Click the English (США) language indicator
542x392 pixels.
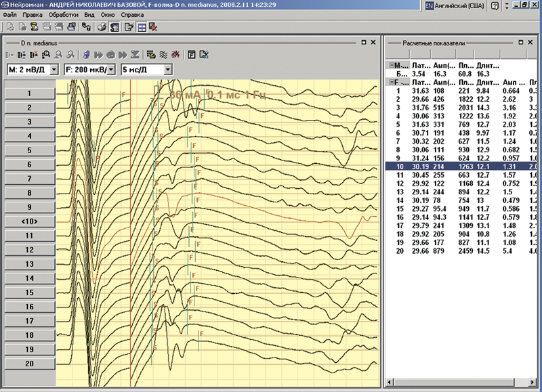click(455, 5)
